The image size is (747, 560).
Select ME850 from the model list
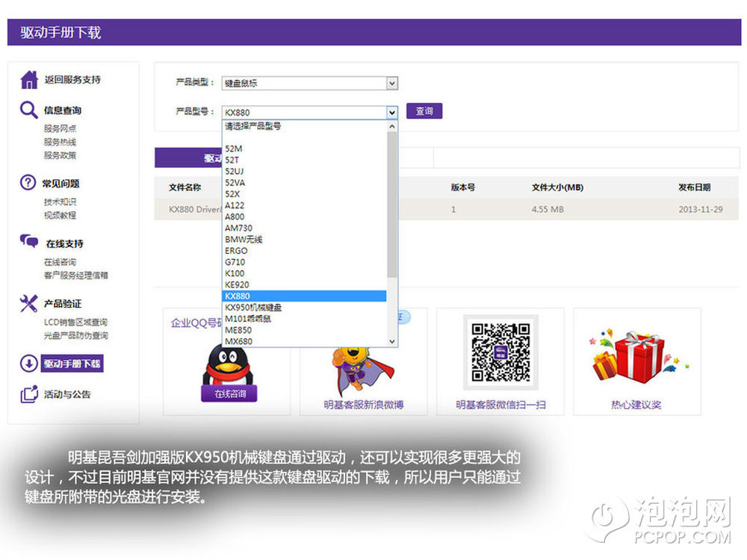(305, 330)
